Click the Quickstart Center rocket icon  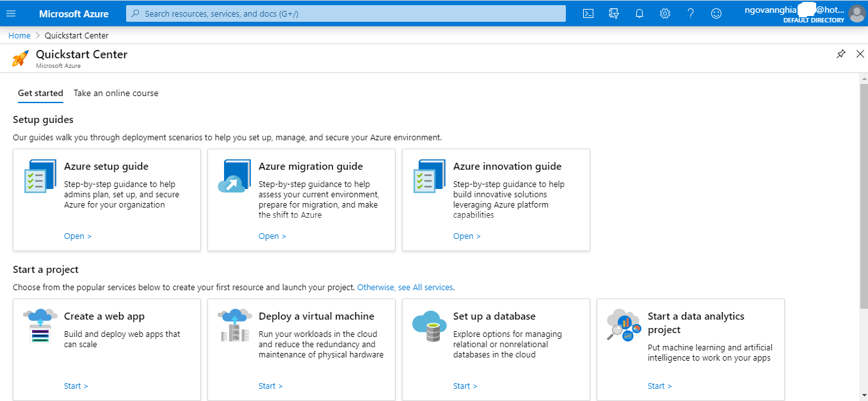(x=20, y=58)
